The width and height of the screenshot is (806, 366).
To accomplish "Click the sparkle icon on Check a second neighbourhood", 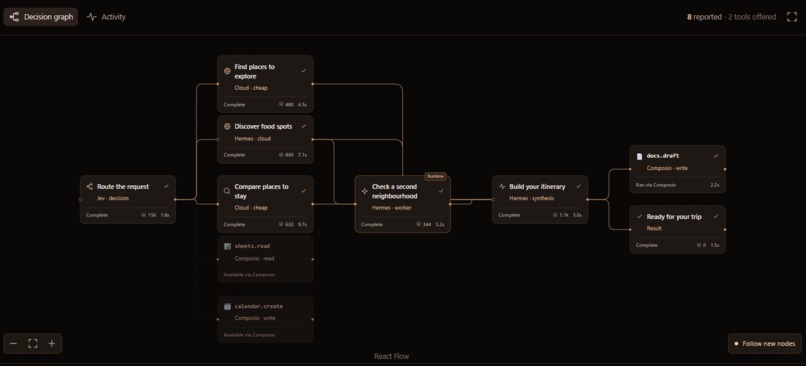I will click(364, 191).
